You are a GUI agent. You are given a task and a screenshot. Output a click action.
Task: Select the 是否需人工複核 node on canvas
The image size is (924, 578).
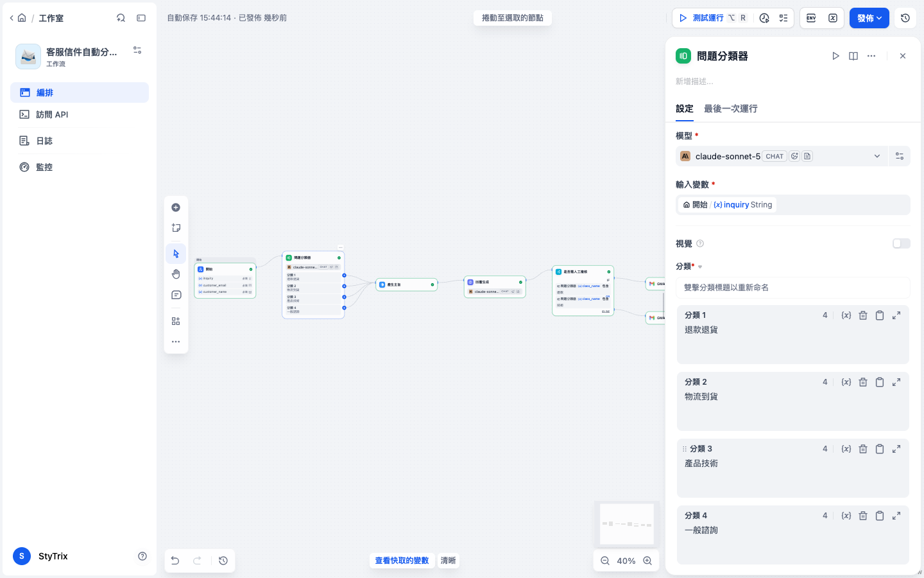tap(583, 290)
